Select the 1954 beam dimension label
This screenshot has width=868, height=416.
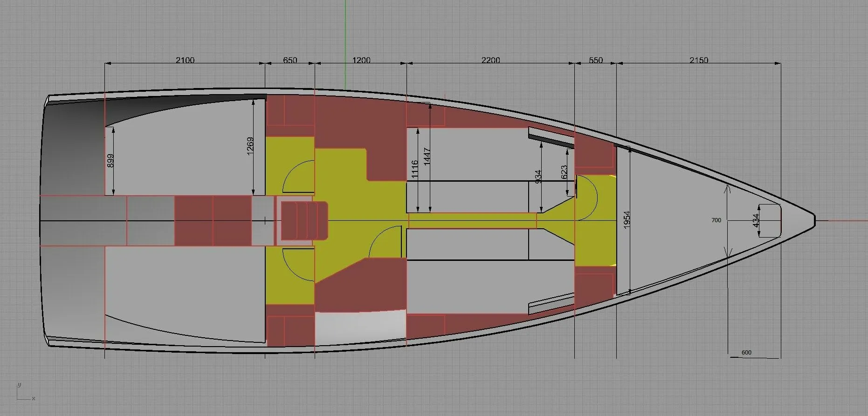pyautogui.click(x=627, y=220)
